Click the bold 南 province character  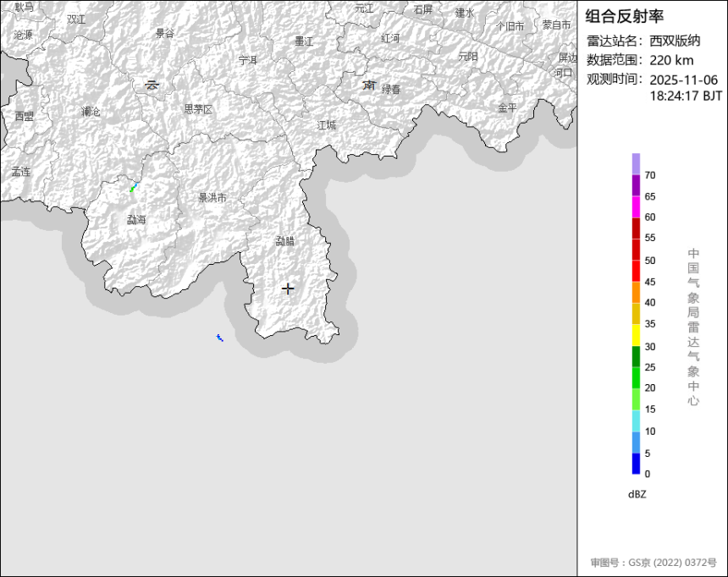pyautogui.click(x=369, y=85)
